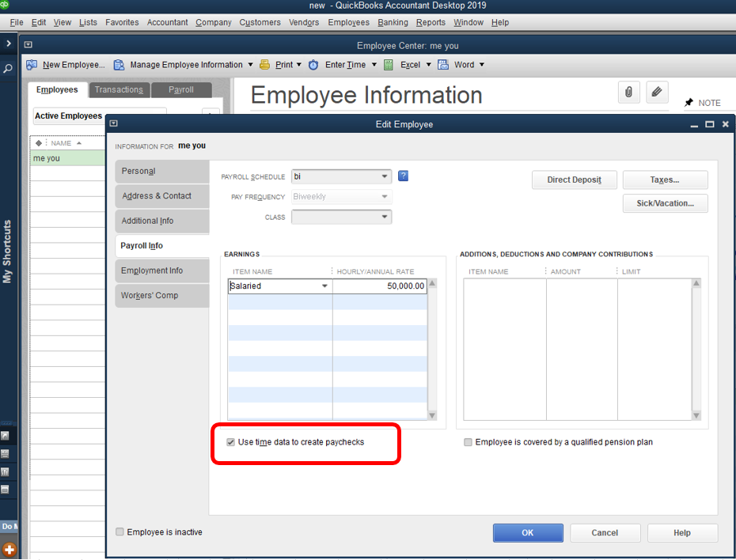The image size is (736, 560).
Task: Click Additions/Deductions list scroll down arrow
Action: tap(696, 415)
